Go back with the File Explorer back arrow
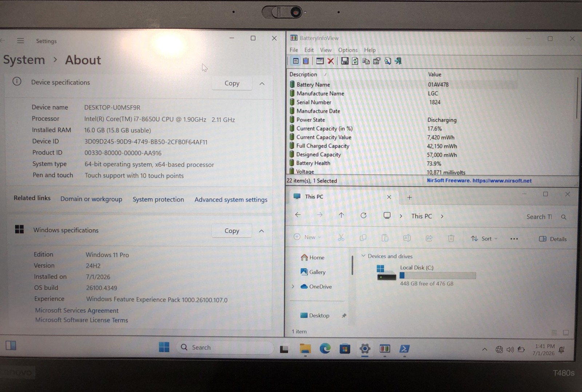This screenshot has width=582, height=392. point(298,215)
